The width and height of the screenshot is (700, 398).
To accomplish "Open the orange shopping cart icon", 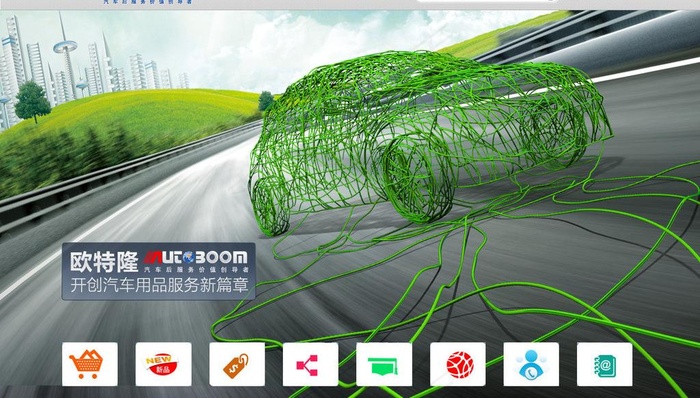I will pos(90,364).
